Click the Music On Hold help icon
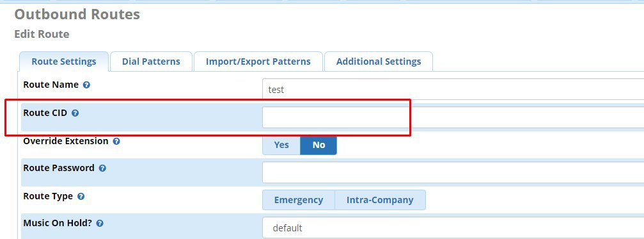 (99, 224)
